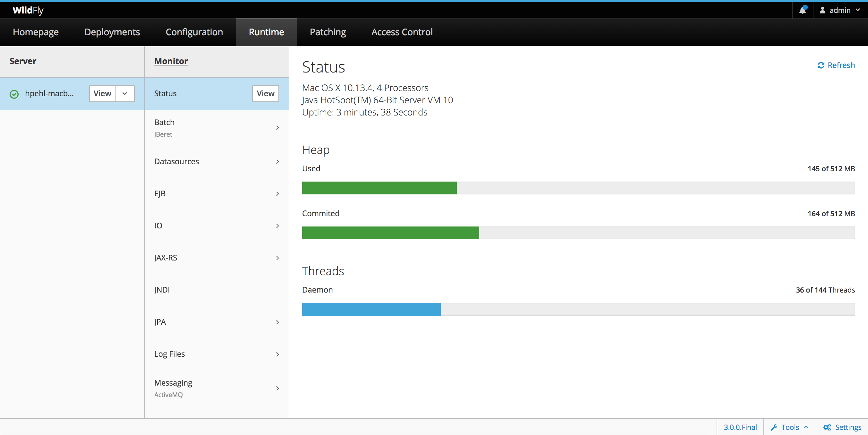Screen dimensions: 868x435
Task: Open the Settings link in footer
Action: (842, 427)
